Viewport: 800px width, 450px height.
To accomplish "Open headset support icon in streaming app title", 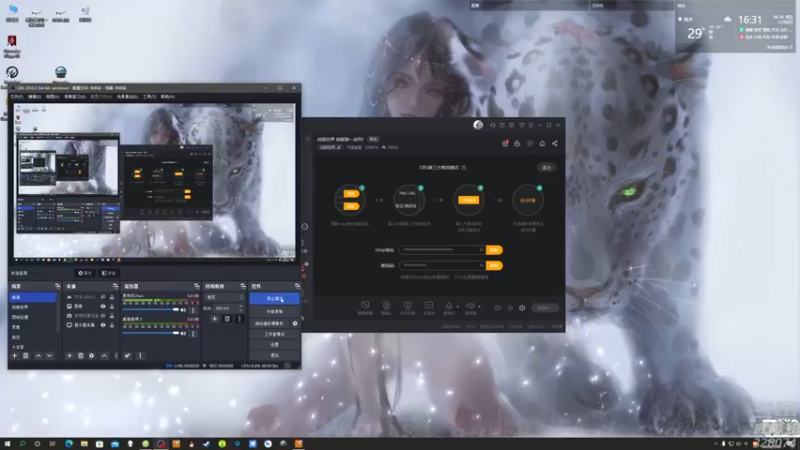I will pos(492,125).
